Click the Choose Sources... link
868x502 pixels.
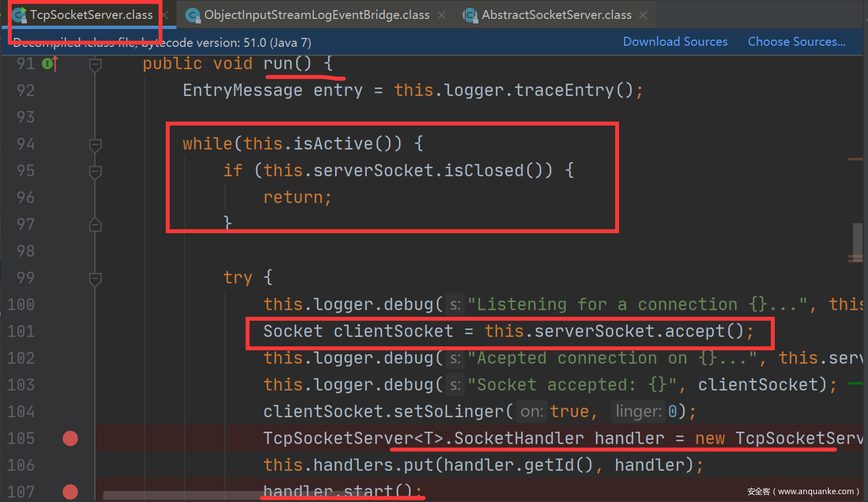[x=796, y=42]
